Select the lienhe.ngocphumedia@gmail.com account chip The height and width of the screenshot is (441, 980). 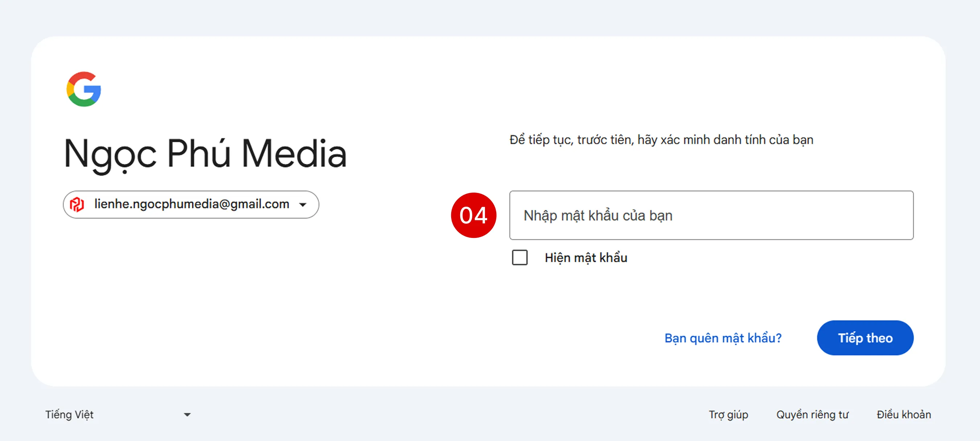(190, 204)
